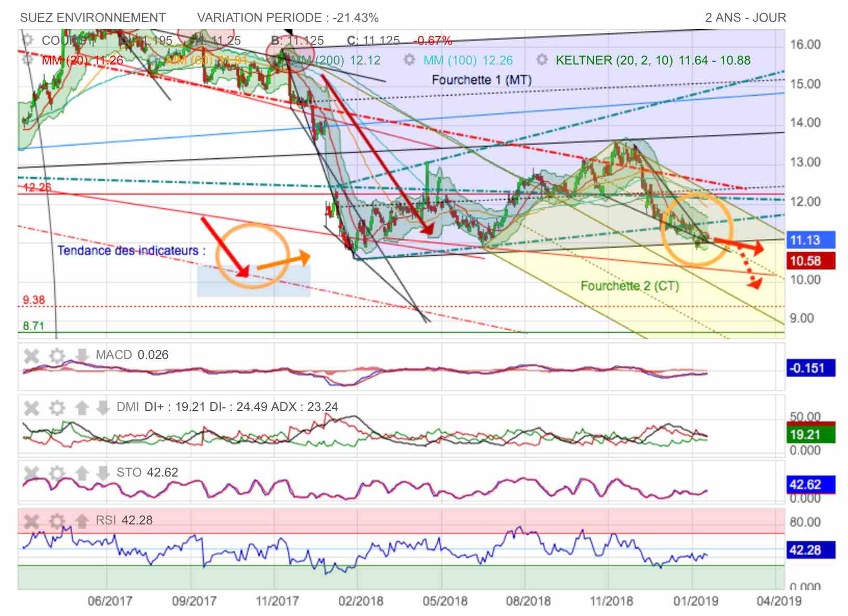Click the MACD -0.151 value tag
The height and width of the screenshot is (616, 848).
coord(811,368)
